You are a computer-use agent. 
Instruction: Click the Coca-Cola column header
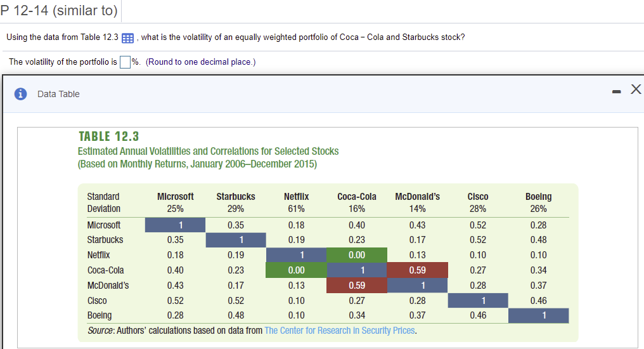tap(356, 197)
